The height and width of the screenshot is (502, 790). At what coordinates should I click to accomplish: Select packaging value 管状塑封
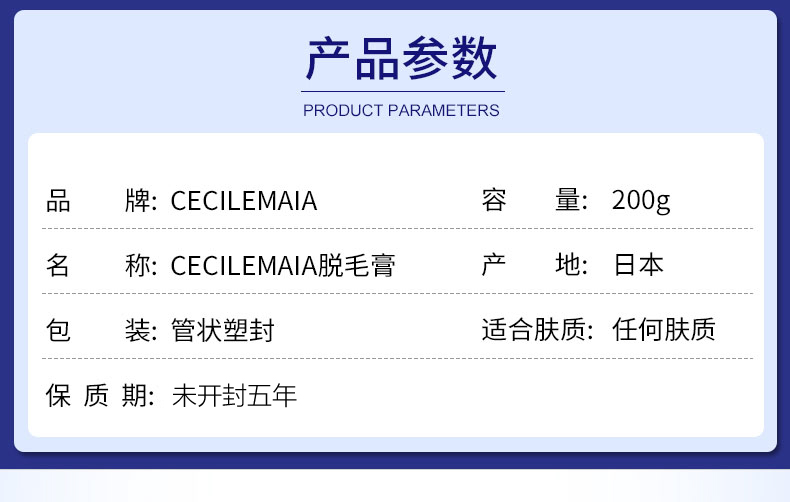(x=223, y=331)
